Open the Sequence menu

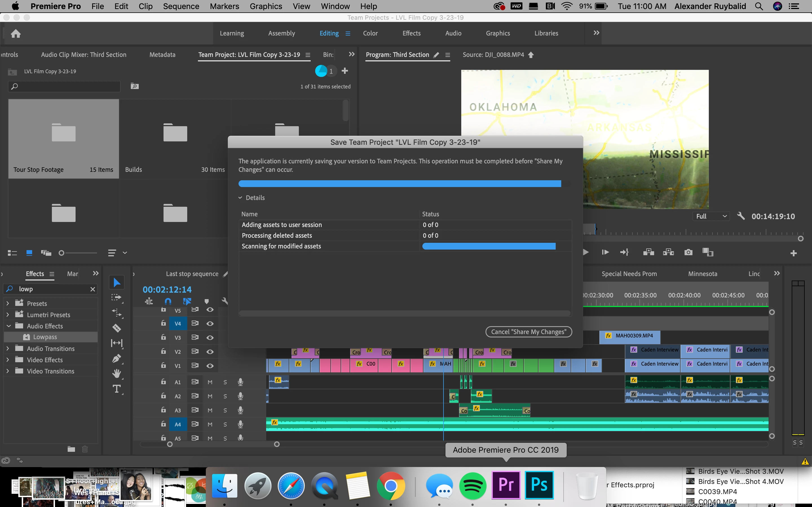point(181,6)
